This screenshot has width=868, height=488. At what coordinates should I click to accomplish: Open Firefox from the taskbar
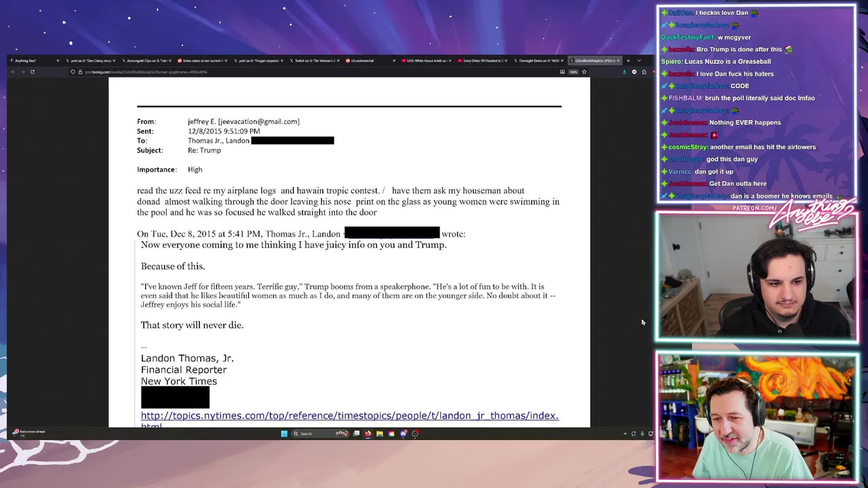(x=368, y=434)
